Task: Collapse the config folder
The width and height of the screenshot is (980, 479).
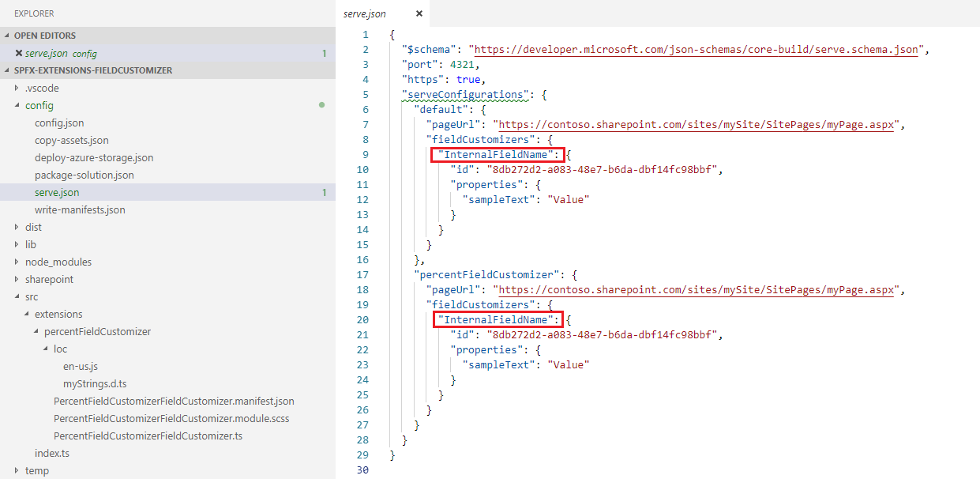Action: point(17,106)
